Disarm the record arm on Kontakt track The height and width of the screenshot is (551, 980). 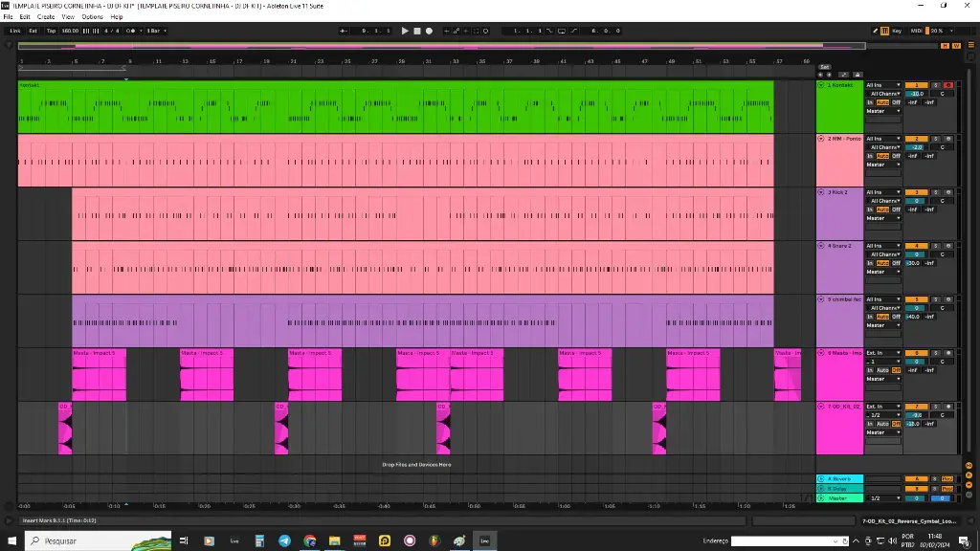point(948,85)
